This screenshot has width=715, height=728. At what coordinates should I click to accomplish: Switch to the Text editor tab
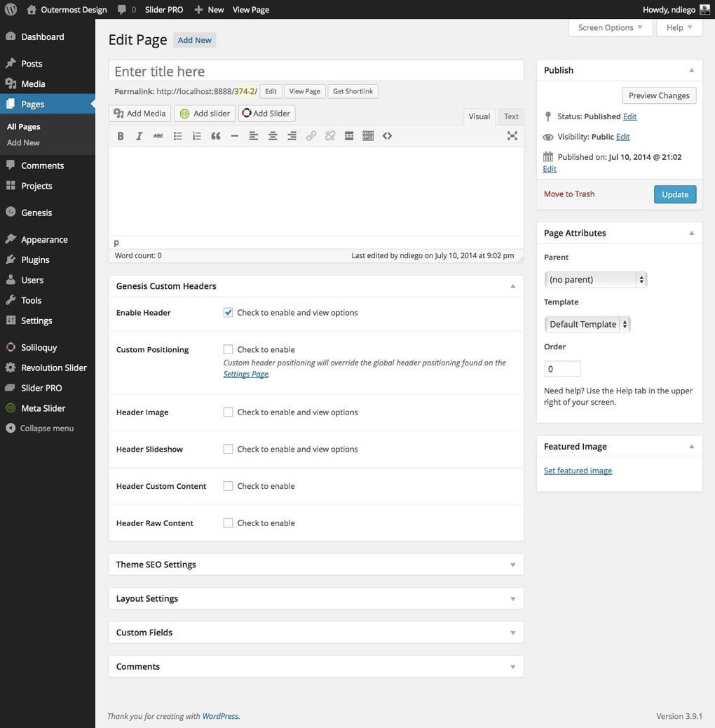[511, 116]
